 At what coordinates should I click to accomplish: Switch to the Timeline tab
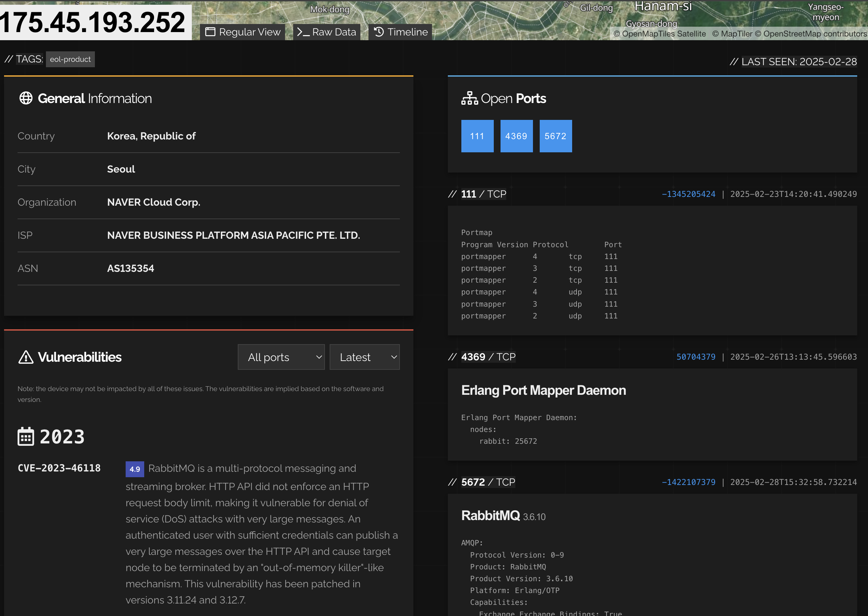point(401,32)
